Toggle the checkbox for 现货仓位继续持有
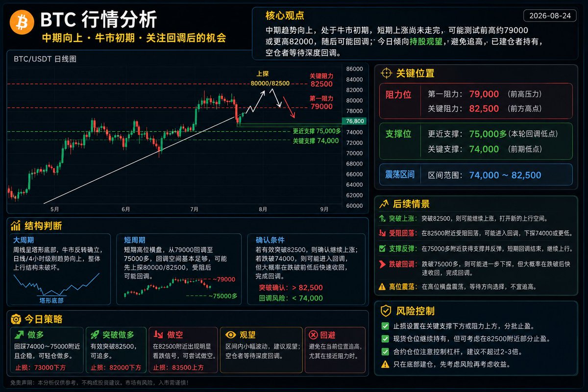 pyautogui.click(x=385, y=339)
